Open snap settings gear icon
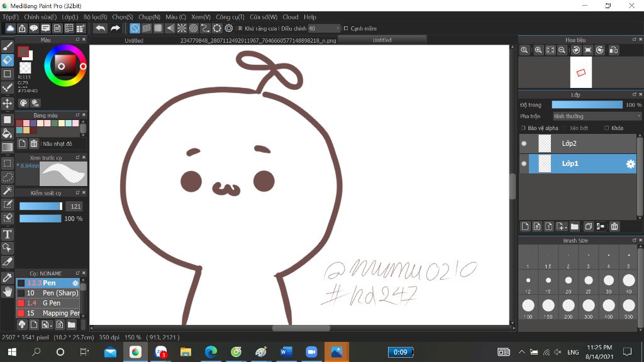Image resolution: width=644 pixels, height=362 pixels. tap(229, 28)
